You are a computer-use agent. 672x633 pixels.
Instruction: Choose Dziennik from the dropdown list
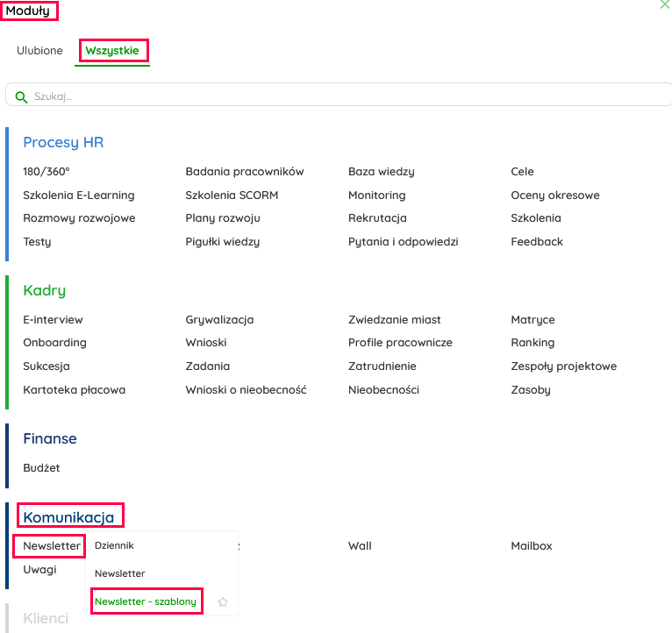click(114, 545)
